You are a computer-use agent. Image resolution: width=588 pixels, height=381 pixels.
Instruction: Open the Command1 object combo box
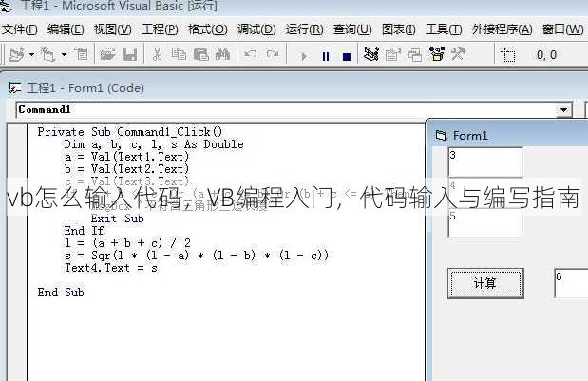[294, 110]
